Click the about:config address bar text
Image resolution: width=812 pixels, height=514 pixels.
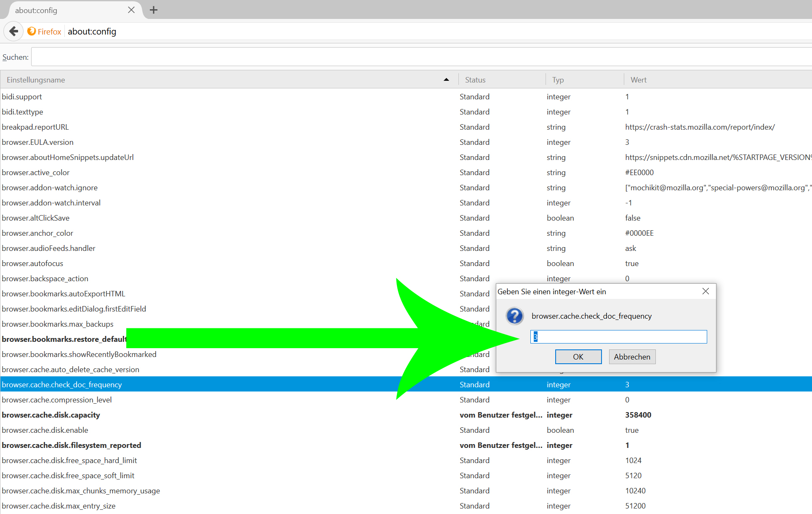coord(92,32)
